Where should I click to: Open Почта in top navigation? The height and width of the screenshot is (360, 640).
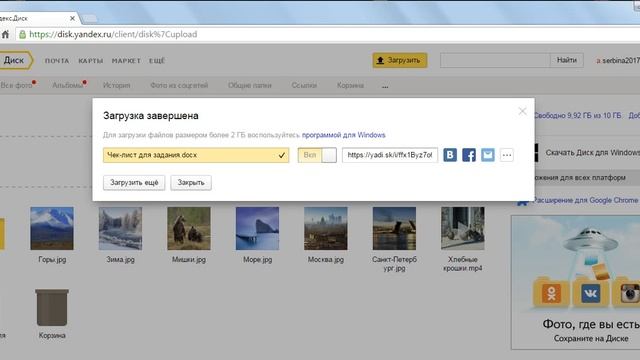coord(57,61)
